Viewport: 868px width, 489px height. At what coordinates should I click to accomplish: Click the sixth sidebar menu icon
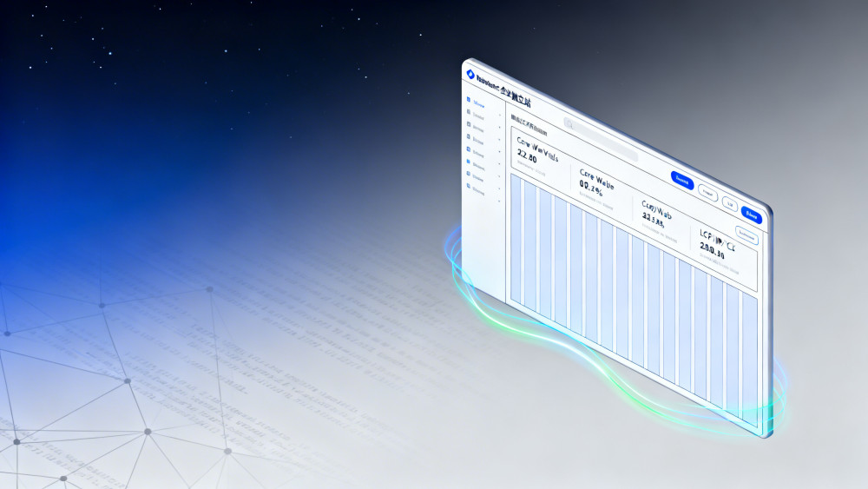pyautogui.click(x=470, y=162)
